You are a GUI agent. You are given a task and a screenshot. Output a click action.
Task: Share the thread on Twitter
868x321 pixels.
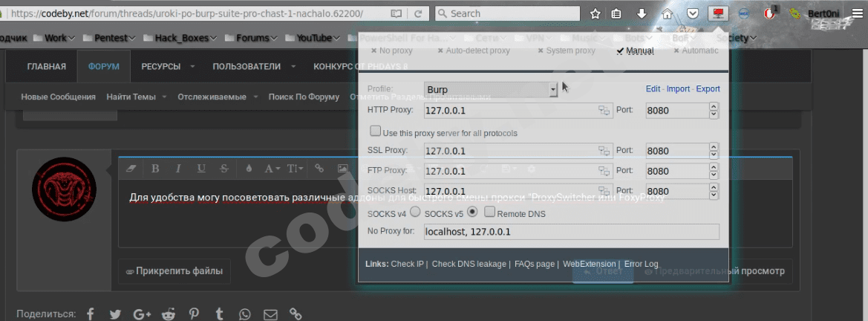[115, 314]
